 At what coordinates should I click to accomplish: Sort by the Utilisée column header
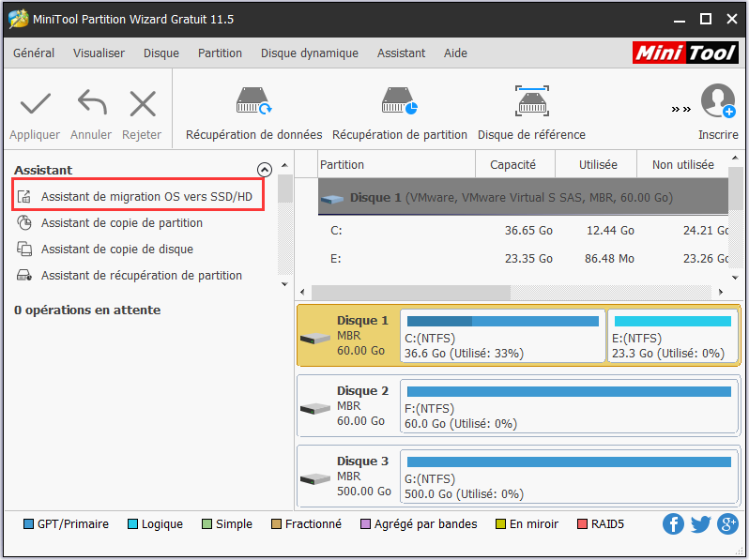596,165
